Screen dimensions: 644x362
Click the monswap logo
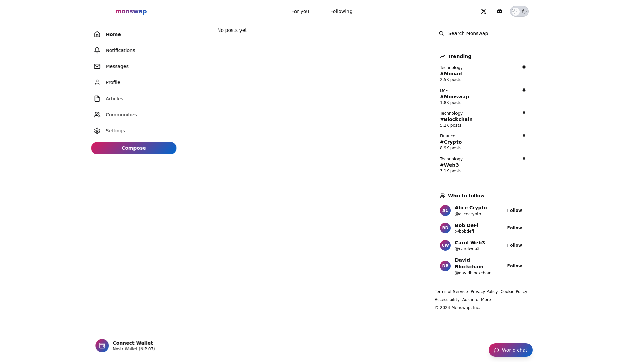click(131, 11)
